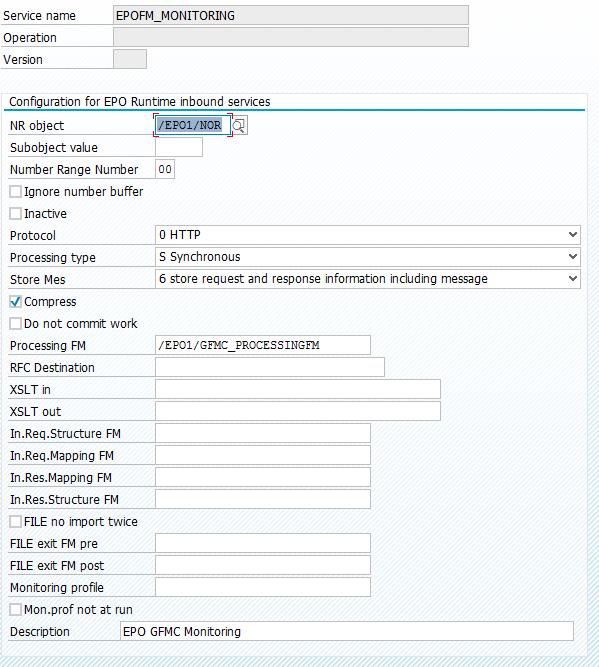Enable Ignore number buffer checkbox

[x=16, y=191]
